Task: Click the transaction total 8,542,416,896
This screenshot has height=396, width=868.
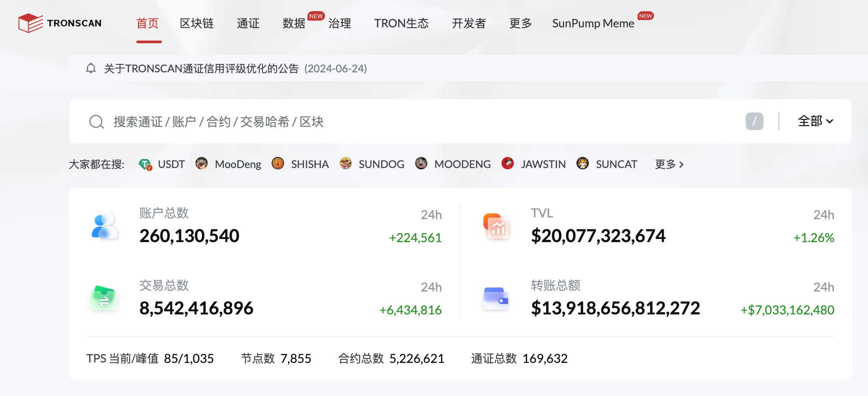Action: [x=196, y=308]
